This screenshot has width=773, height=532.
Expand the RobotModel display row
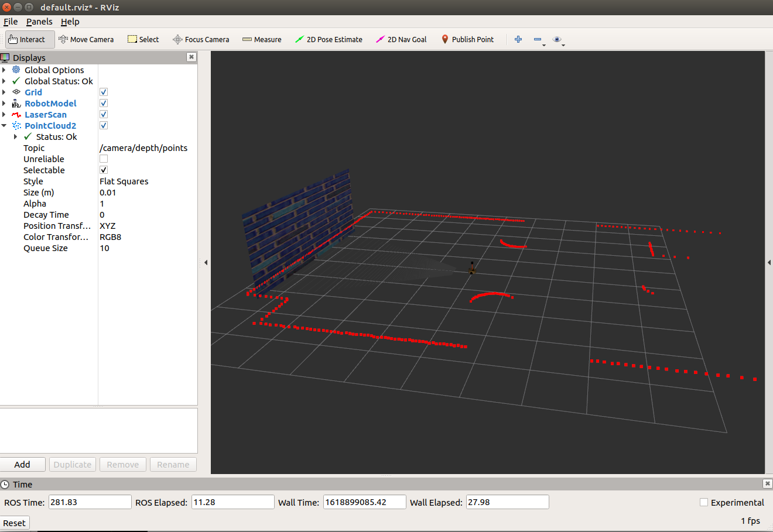[4, 103]
